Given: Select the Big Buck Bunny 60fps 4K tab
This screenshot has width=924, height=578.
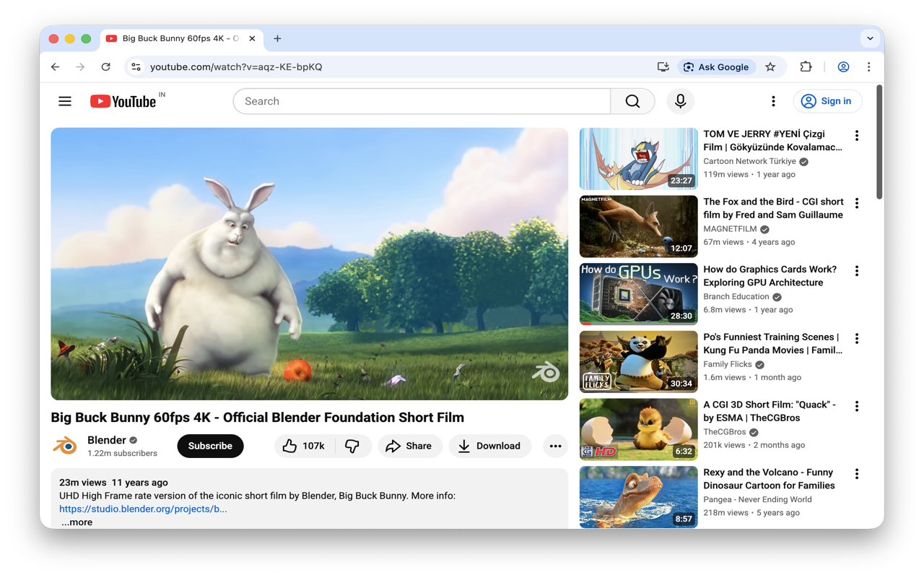Looking at the screenshot, I should point(180,38).
